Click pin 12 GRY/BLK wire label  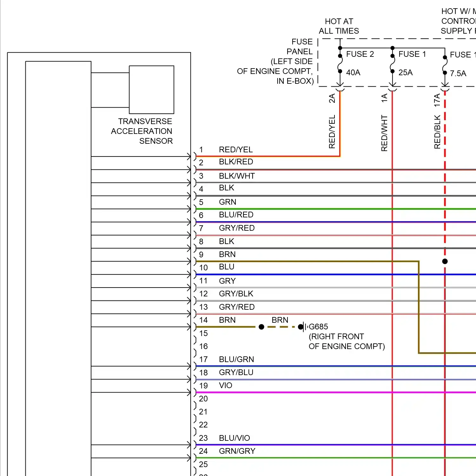tap(236, 294)
